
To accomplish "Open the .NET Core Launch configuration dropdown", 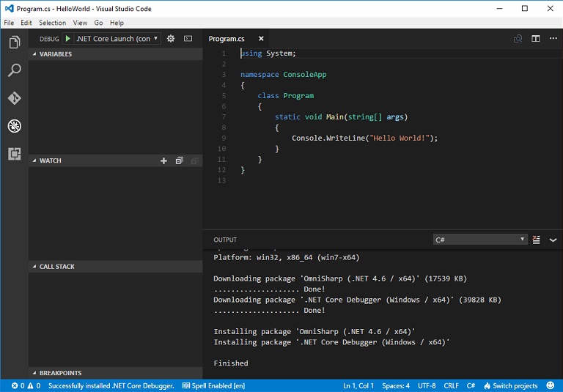I will click(x=117, y=38).
